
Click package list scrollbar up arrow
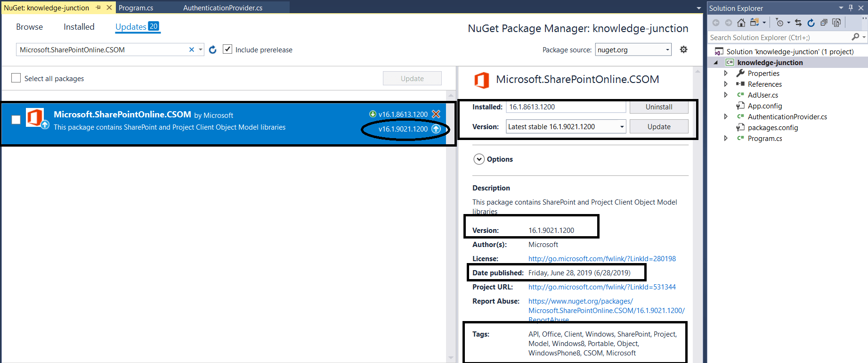click(x=451, y=95)
